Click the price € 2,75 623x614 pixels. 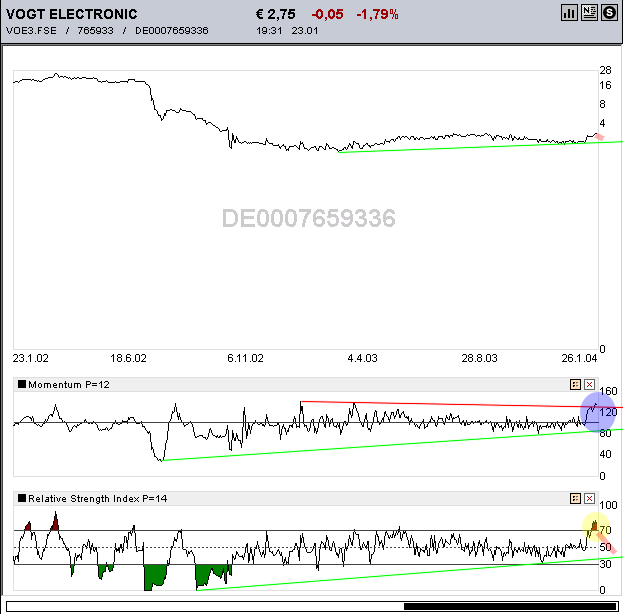pos(275,14)
